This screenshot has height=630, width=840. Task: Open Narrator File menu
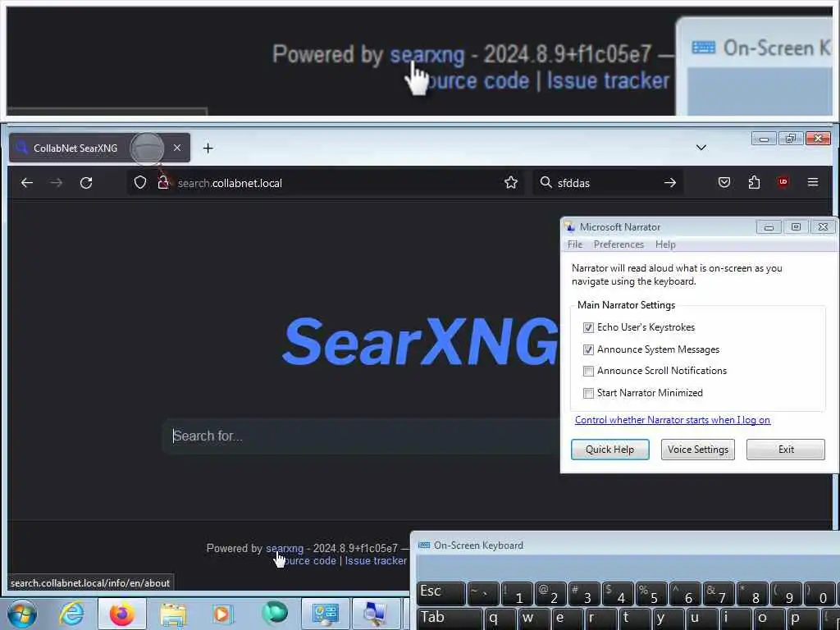(575, 244)
